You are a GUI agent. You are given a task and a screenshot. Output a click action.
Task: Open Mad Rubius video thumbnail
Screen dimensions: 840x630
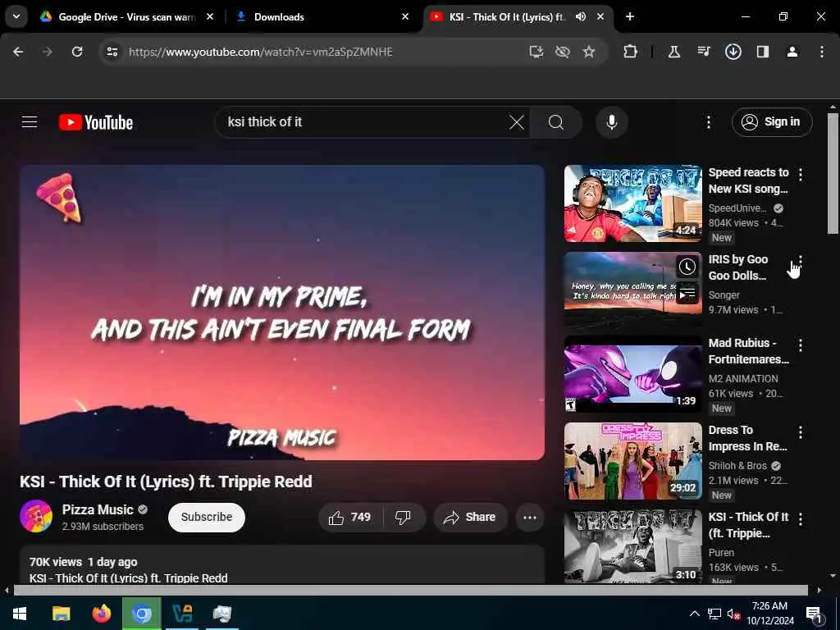[632, 374]
